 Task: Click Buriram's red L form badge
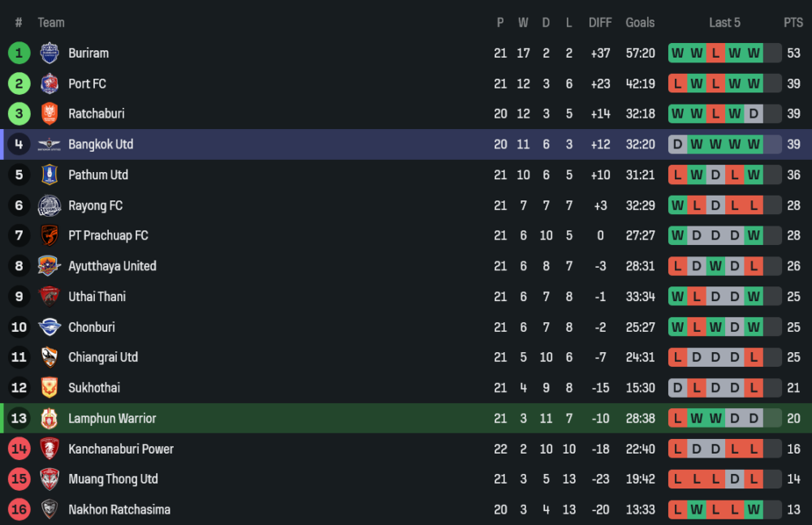click(715, 54)
